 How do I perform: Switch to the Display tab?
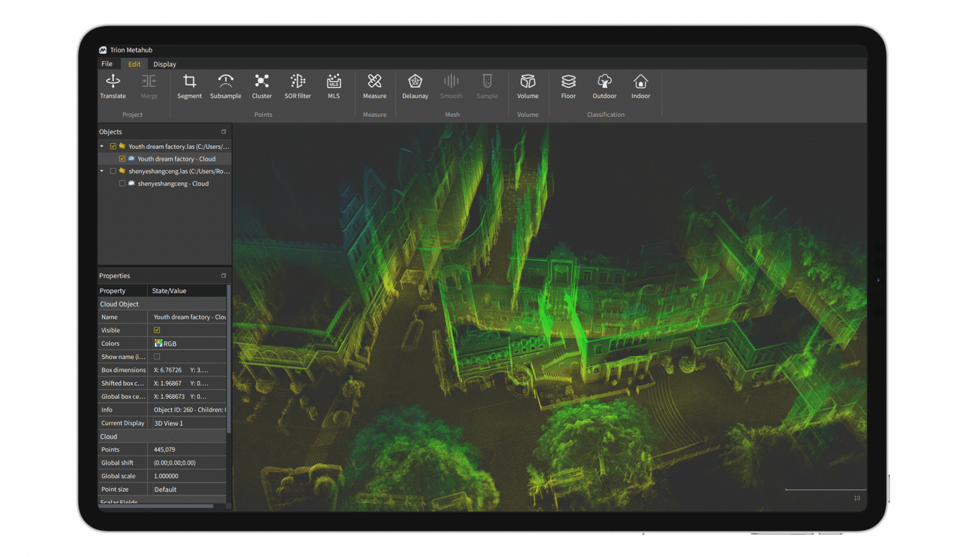tap(165, 64)
